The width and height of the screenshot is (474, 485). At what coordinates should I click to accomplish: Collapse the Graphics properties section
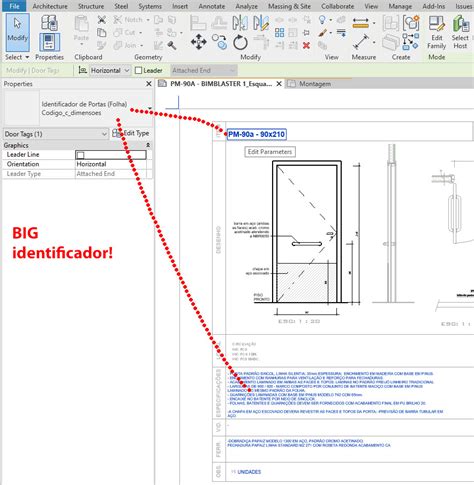tap(148, 145)
